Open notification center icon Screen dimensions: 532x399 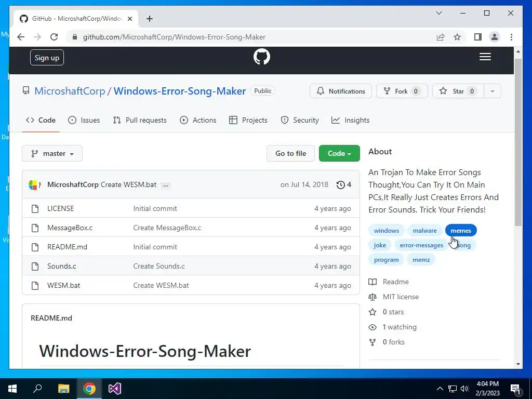[515, 389]
